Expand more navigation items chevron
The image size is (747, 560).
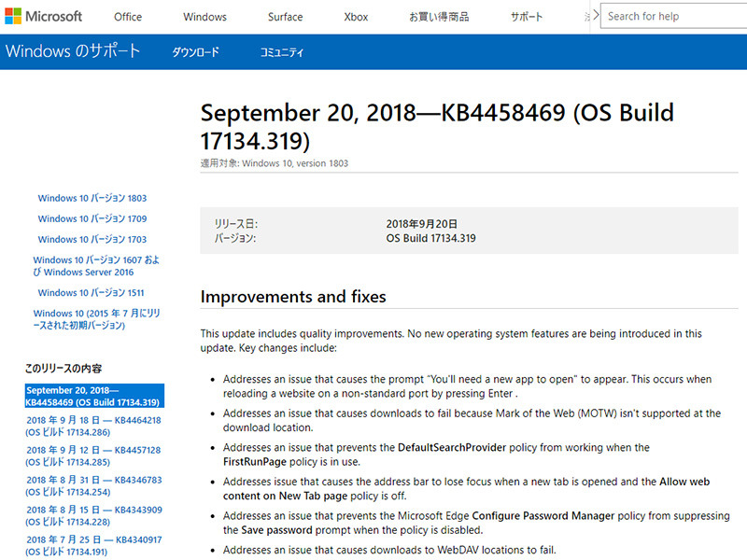click(596, 16)
